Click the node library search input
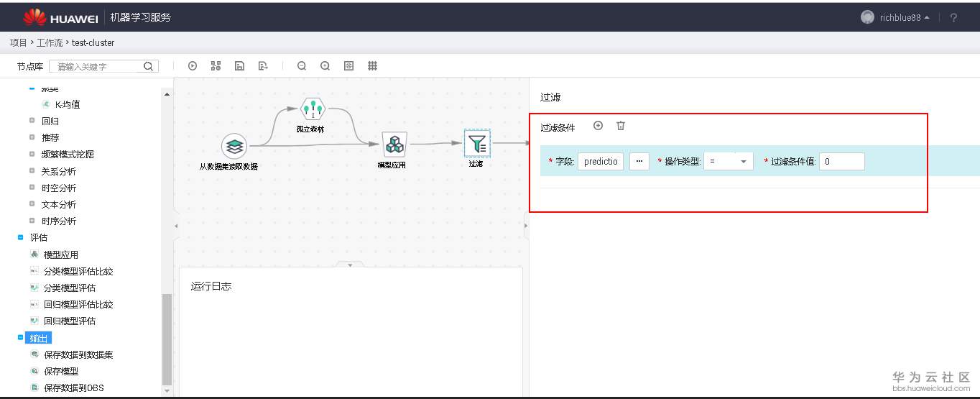 97,66
